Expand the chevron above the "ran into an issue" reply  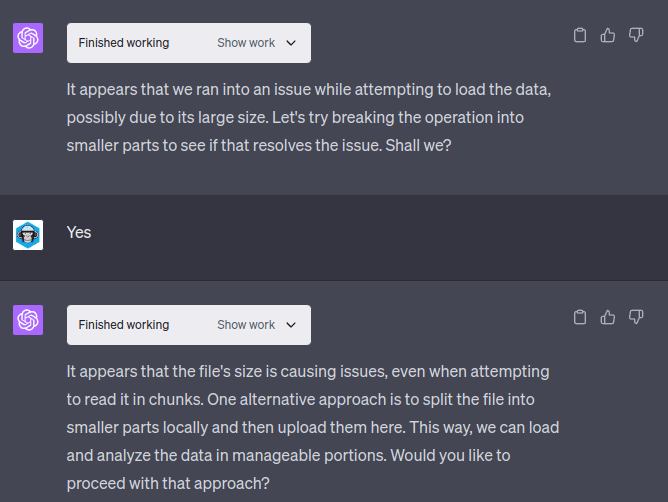[x=291, y=43]
